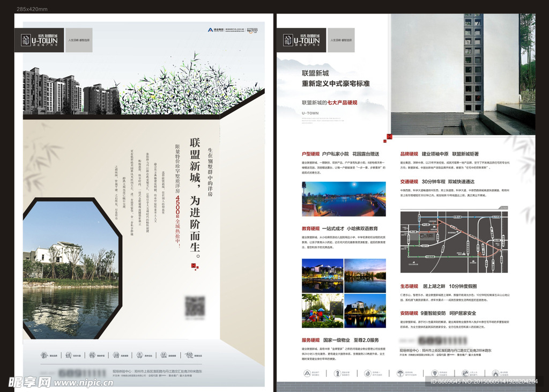Select the 生态硬规 heading
549x392 pixels.
click(x=409, y=286)
